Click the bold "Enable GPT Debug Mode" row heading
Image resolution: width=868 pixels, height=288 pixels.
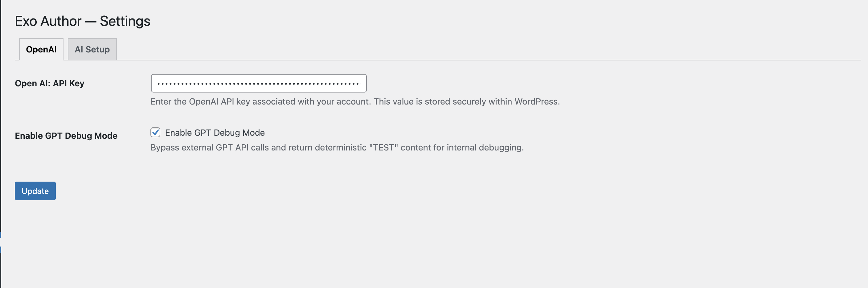[66, 136]
